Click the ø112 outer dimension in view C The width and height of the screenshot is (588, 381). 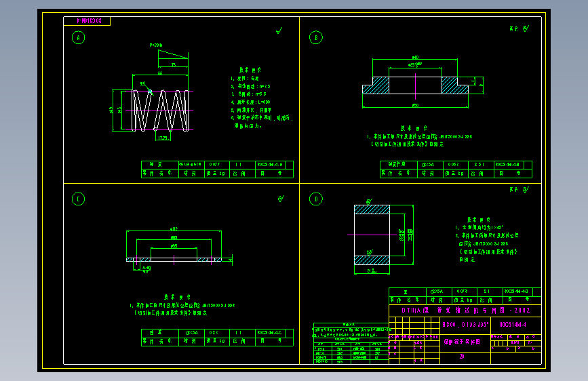click(x=174, y=228)
